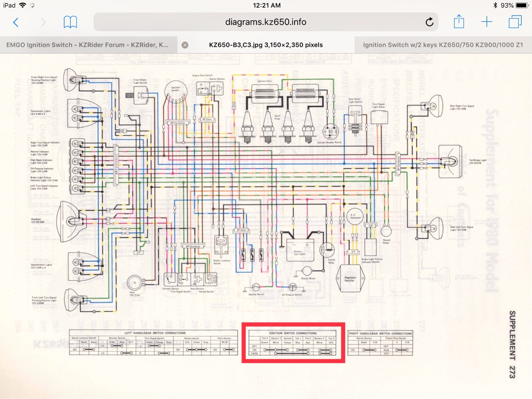Open Ignition Switch w/2 keys tab
Screen dimensions: 532x399
(443, 45)
